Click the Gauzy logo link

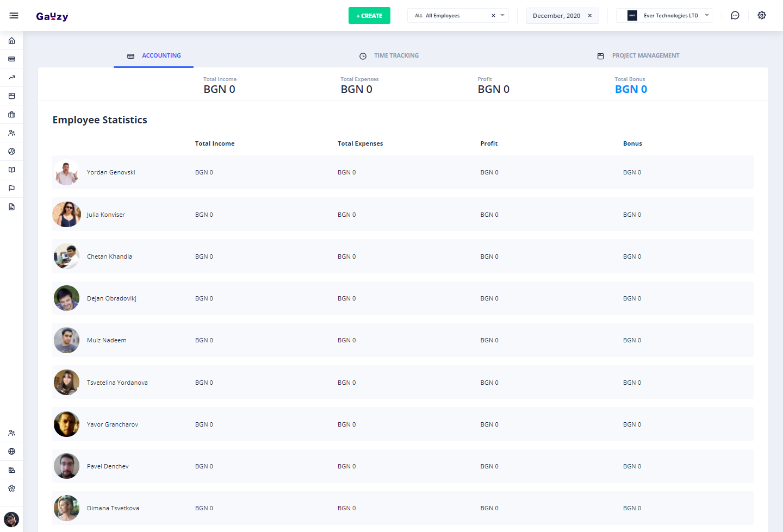52,16
